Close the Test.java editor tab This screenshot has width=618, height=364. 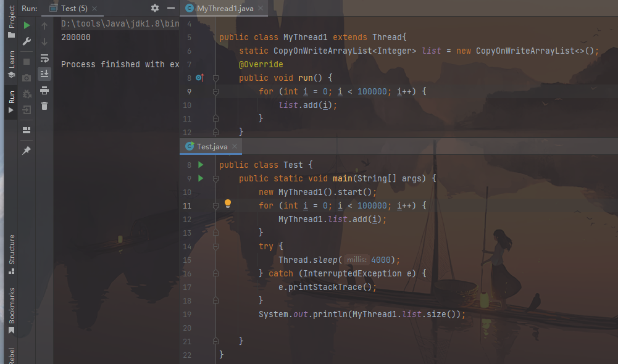point(235,147)
